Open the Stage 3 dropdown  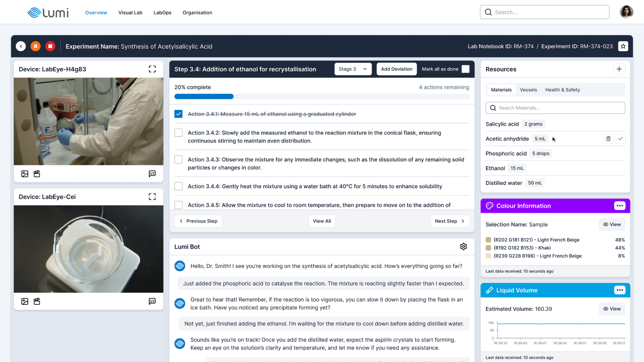coord(353,69)
